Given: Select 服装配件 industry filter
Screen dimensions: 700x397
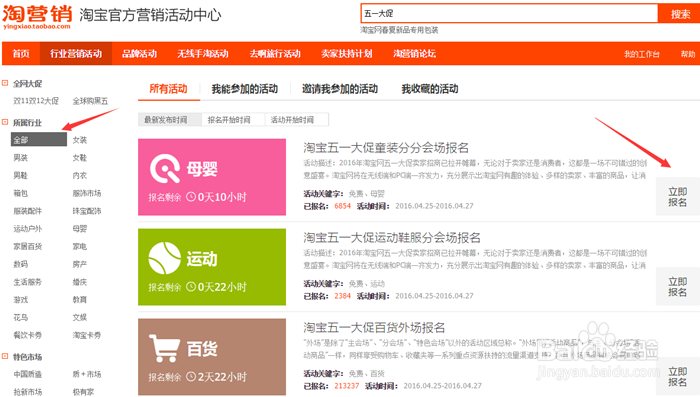Looking at the screenshot, I should tap(28, 211).
